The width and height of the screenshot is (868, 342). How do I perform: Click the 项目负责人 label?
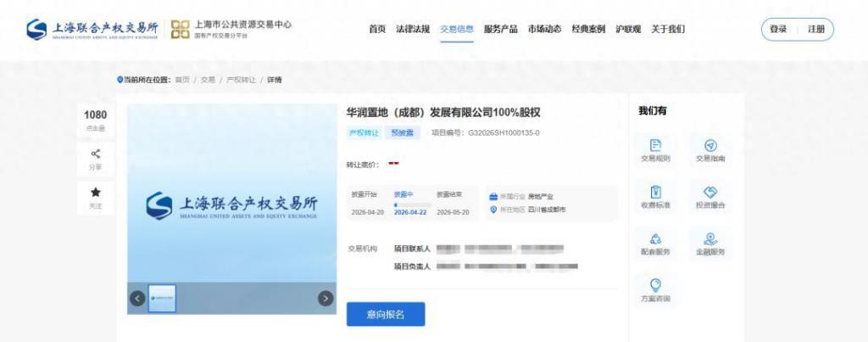[x=412, y=266]
